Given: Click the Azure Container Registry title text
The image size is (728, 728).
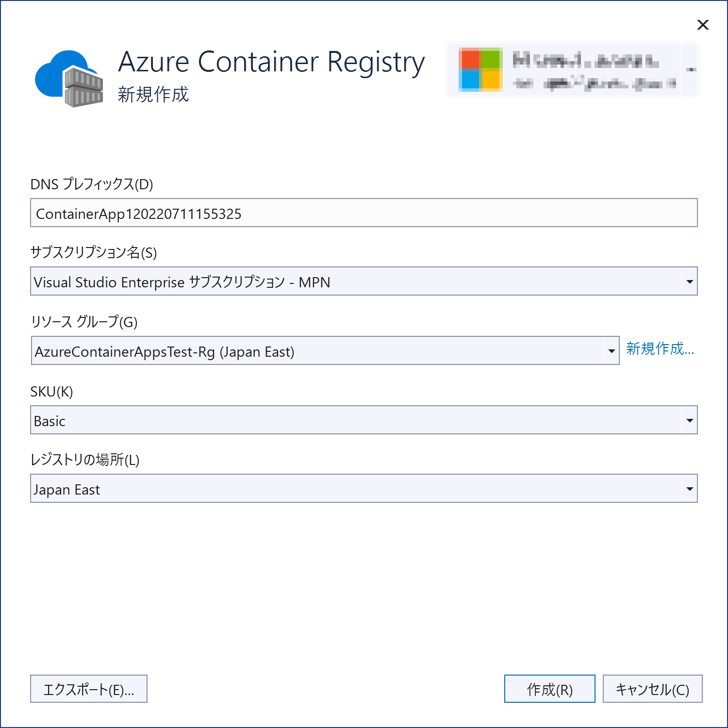Looking at the screenshot, I should coord(272,62).
